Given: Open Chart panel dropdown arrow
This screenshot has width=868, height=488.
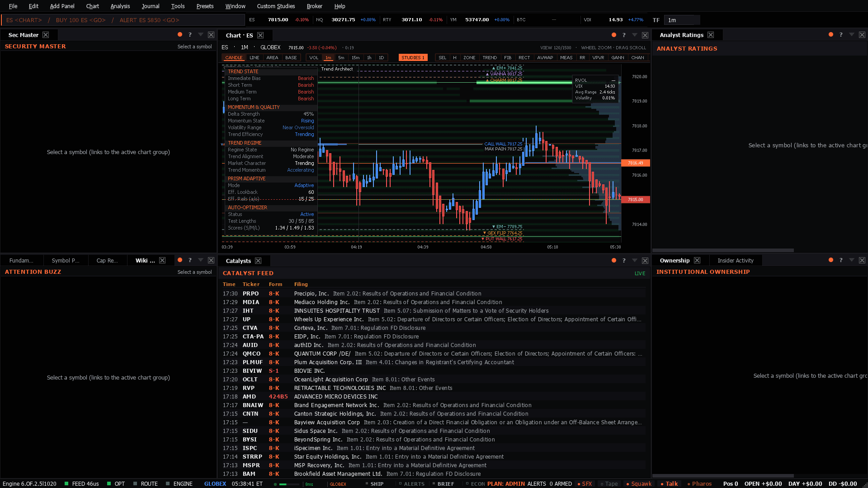Looking at the screenshot, I should click(x=635, y=35).
